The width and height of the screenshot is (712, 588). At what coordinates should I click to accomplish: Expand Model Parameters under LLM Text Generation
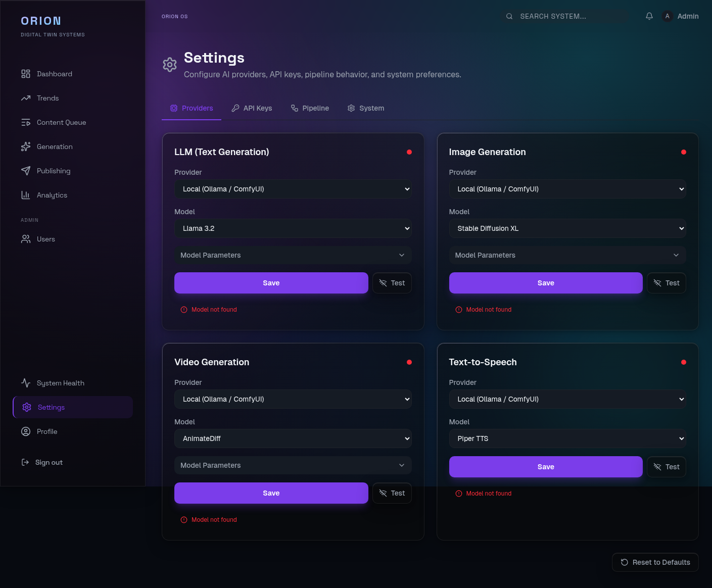(293, 255)
